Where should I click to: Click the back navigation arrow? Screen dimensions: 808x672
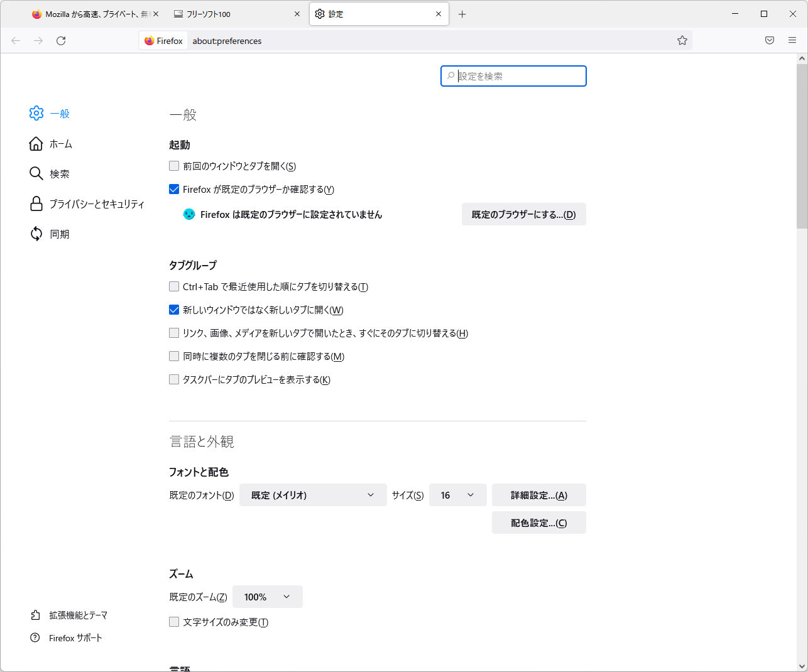(x=16, y=41)
